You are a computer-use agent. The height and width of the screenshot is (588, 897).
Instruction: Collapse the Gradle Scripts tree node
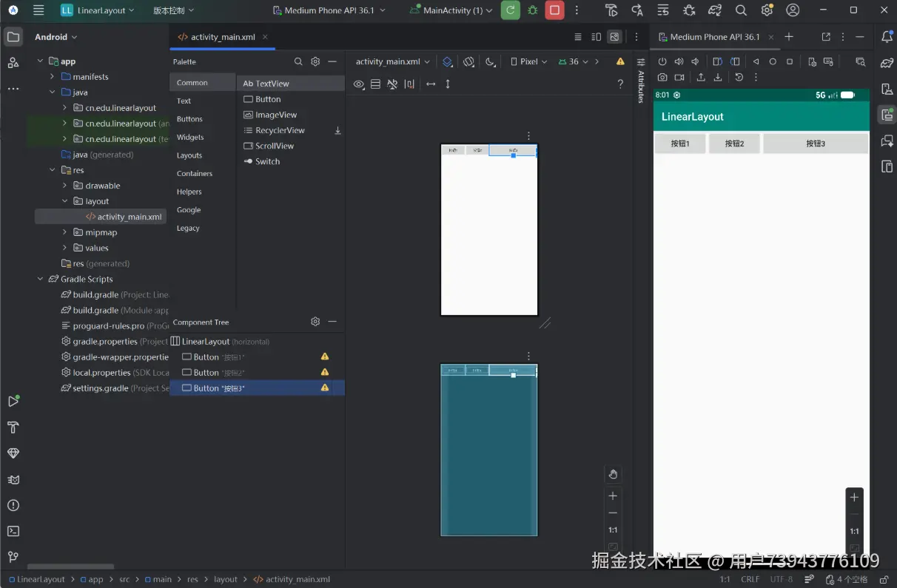coord(40,279)
